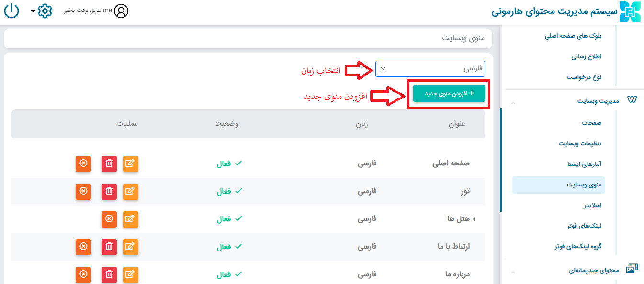Click the power logout icon
Image resolution: width=644 pixels, height=284 pixels.
tap(11, 11)
